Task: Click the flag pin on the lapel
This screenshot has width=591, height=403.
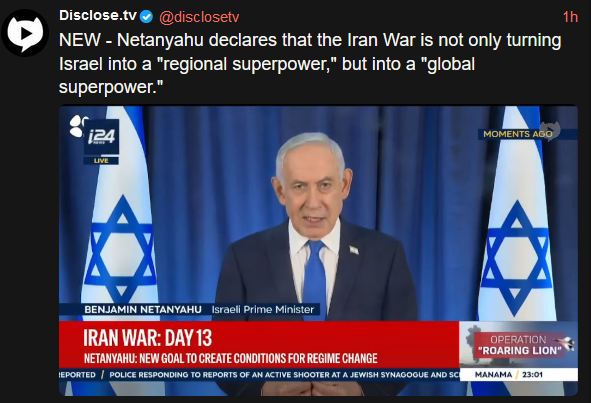Action: pos(354,250)
